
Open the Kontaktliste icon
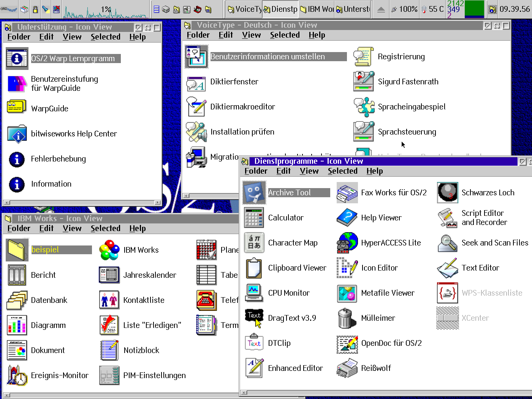[x=109, y=300]
